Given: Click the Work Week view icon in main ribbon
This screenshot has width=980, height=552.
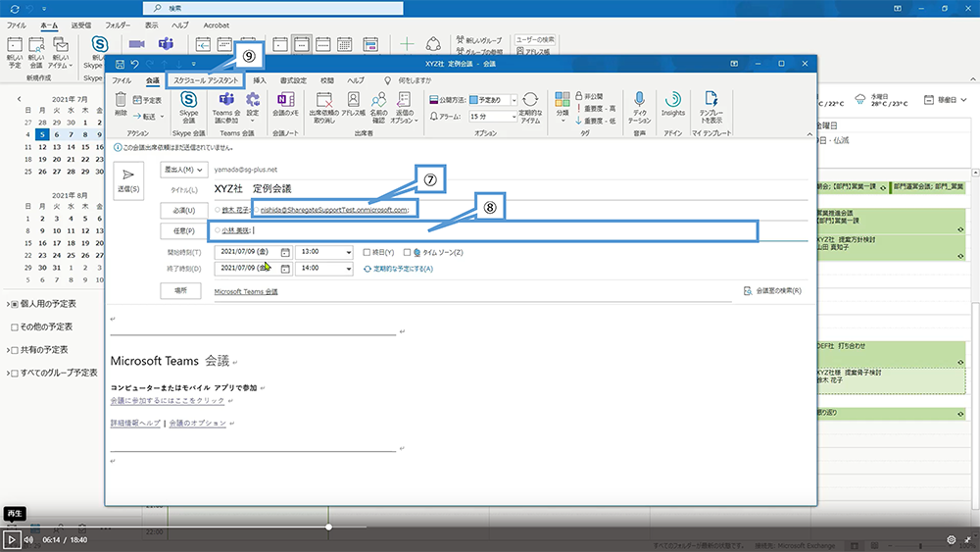Looking at the screenshot, I should [x=302, y=44].
